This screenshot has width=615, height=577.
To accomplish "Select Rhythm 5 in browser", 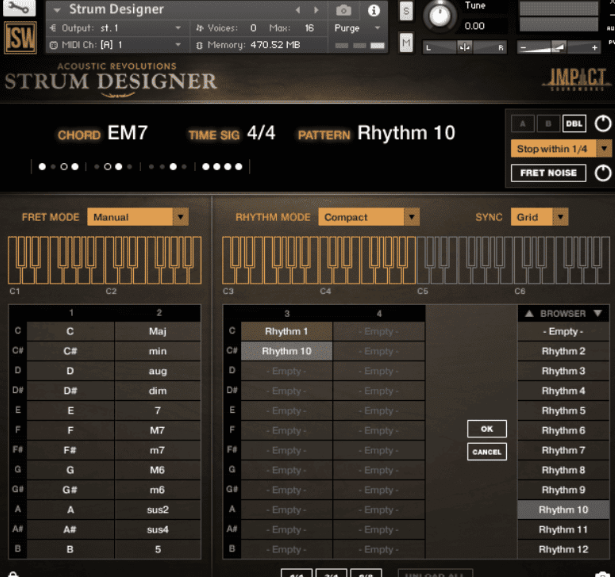I will pyautogui.click(x=563, y=411).
